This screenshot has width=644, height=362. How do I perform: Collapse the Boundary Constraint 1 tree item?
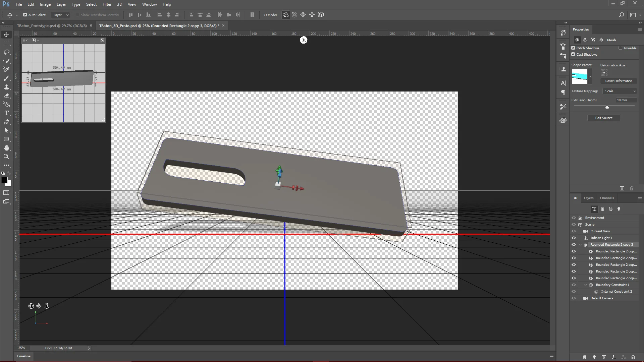click(x=586, y=285)
